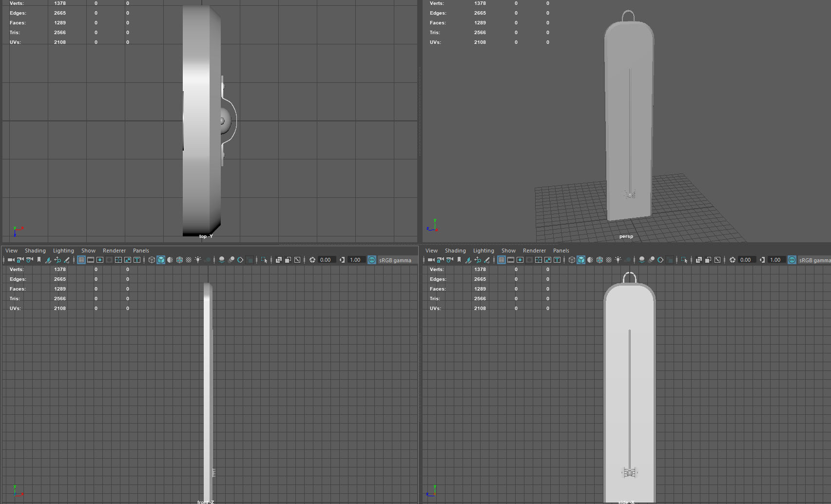831x504 pixels.
Task: Open Show menu in side view panel
Action: coord(509,251)
